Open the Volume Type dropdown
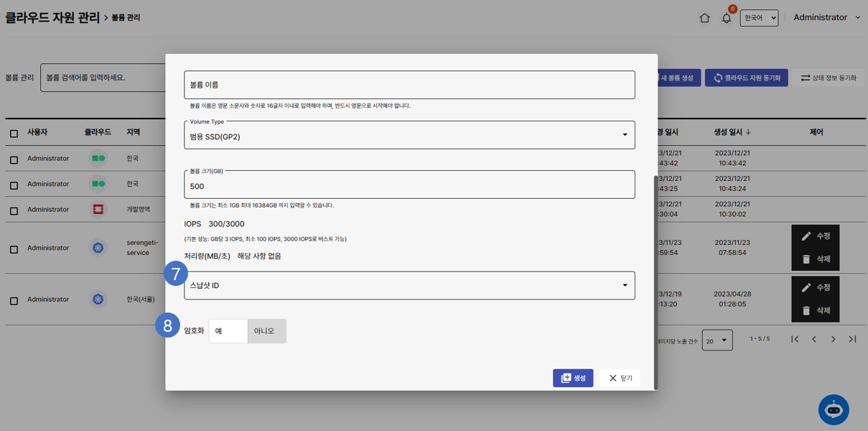The width and height of the screenshot is (868, 431). coord(409,135)
